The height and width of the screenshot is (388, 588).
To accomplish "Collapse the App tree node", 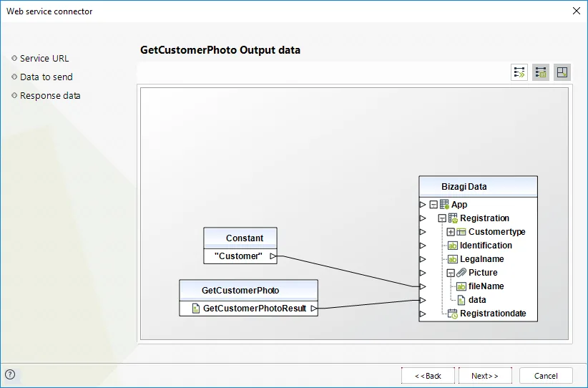I will pos(433,205).
